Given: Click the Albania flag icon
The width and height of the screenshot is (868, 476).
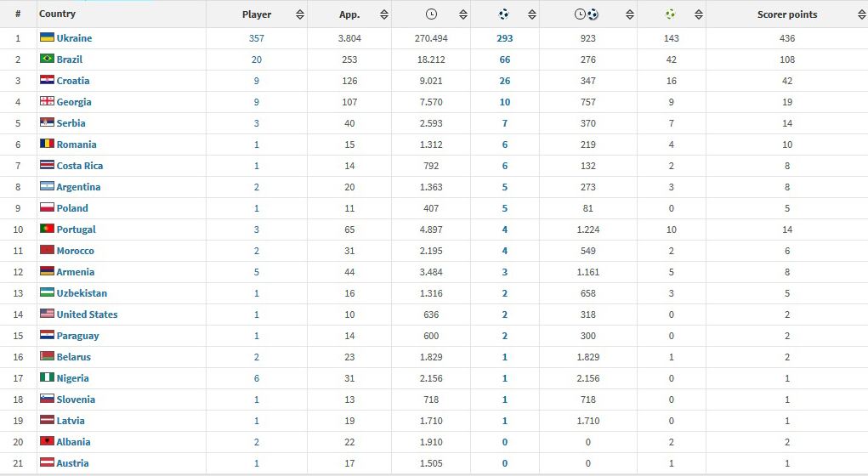Looking at the screenshot, I should [48, 442].
